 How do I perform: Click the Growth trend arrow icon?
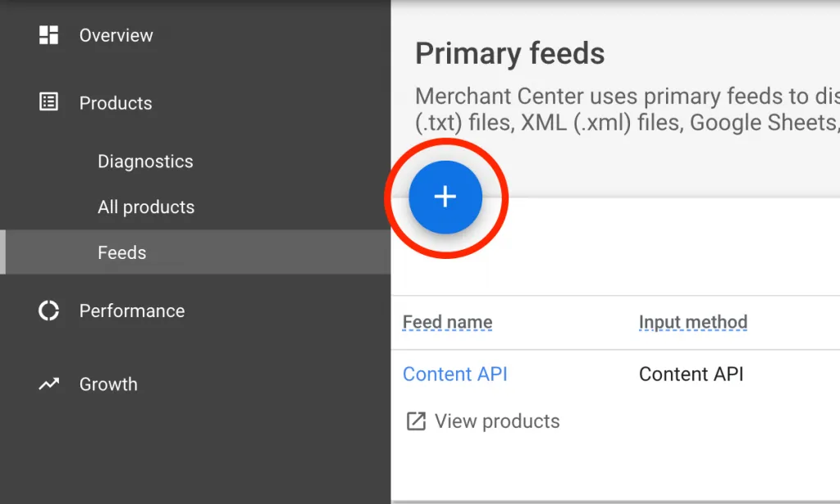[48, 384]
